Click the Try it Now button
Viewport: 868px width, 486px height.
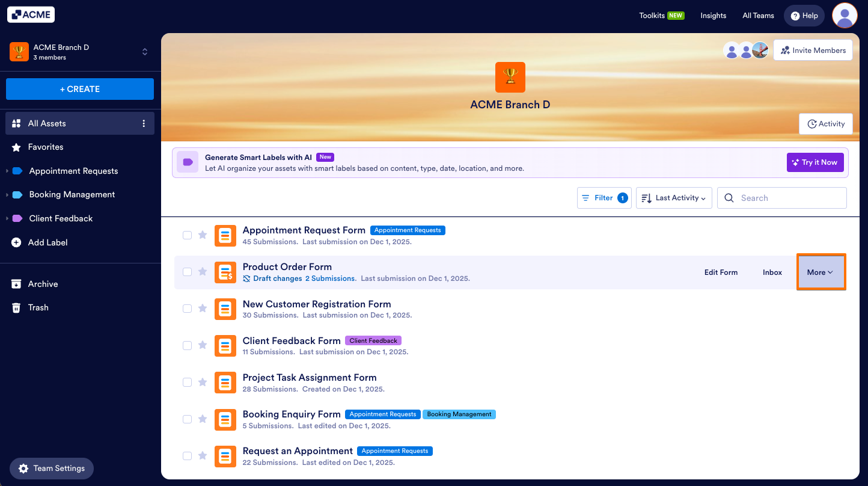pos(815,162)
